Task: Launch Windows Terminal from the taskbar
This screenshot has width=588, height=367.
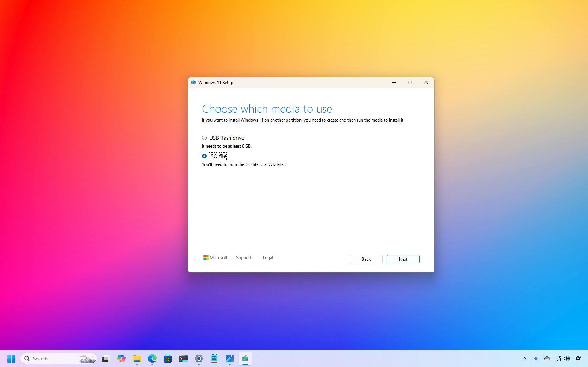Action: [x=183, y=359]
